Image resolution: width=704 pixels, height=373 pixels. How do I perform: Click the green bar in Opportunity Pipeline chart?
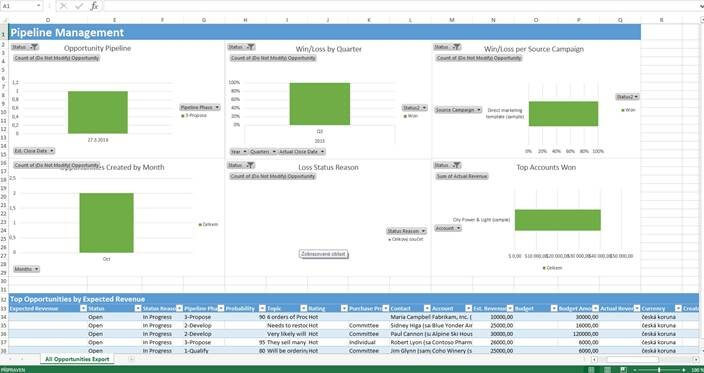98,112
